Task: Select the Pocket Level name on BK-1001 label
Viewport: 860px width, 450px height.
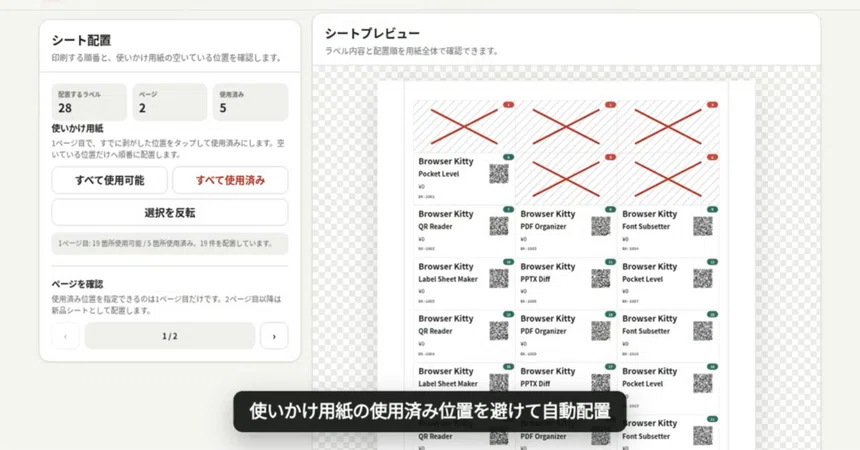Action: (439, 174)
